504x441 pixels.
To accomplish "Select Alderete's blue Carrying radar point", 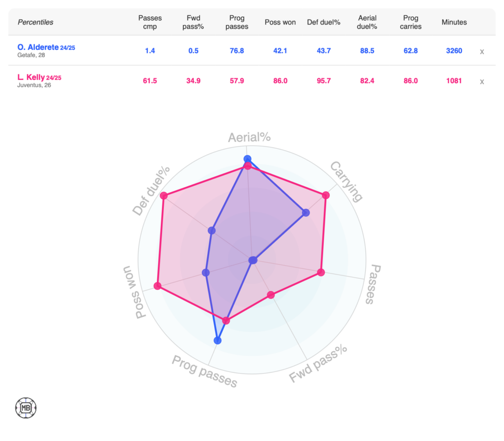I will (x=306, y=213).
